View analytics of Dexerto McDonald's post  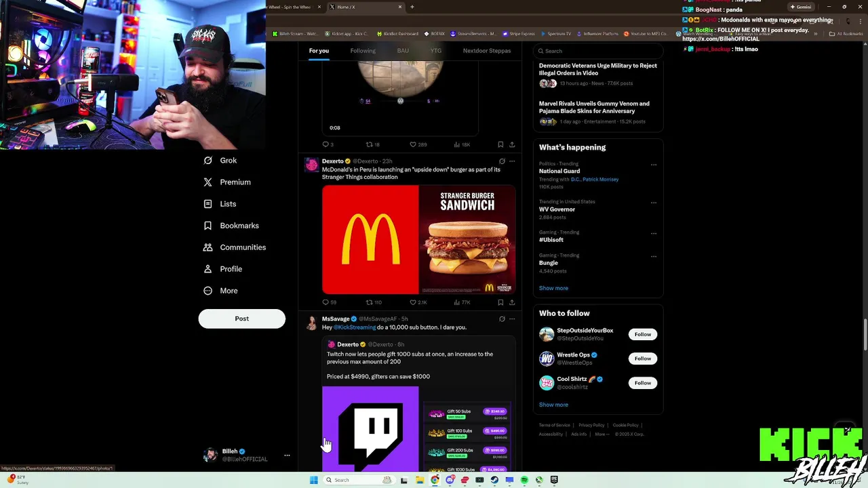click(x=462, y=302)
